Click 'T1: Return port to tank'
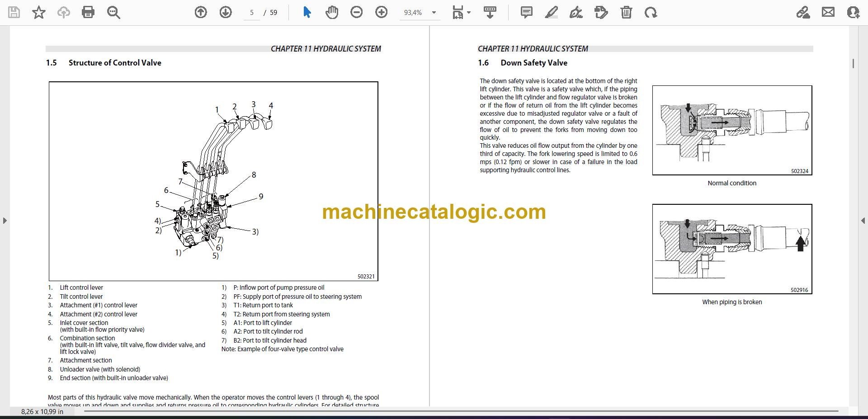Viewport: 868px width, 419px height. coord(263,305)
